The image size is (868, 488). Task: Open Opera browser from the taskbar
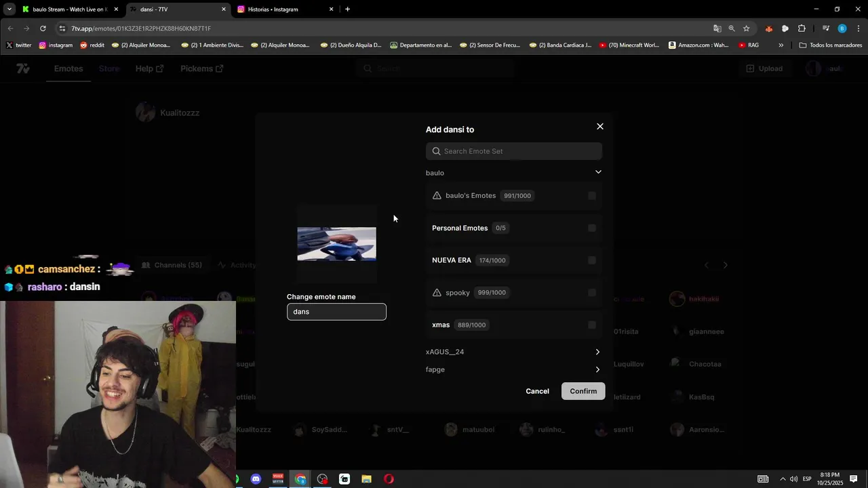(389, 479)
